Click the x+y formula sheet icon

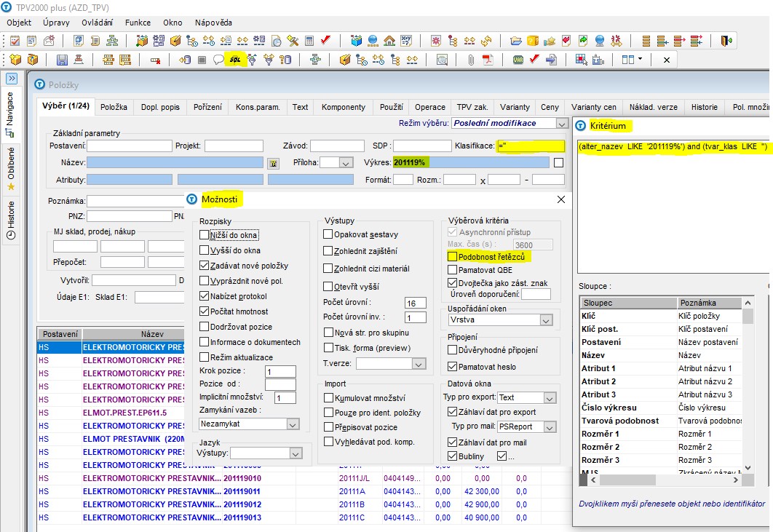coord(406,41)
